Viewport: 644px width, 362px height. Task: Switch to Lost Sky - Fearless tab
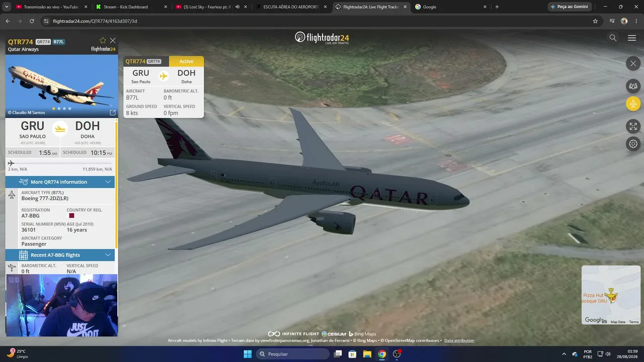[206, 7]
